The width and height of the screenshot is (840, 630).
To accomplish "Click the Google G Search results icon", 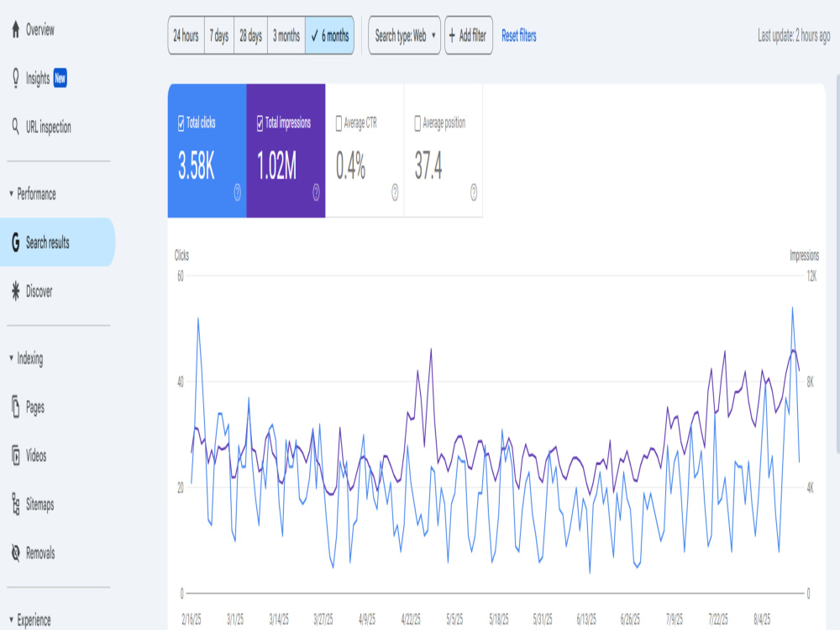I will 15,242.
